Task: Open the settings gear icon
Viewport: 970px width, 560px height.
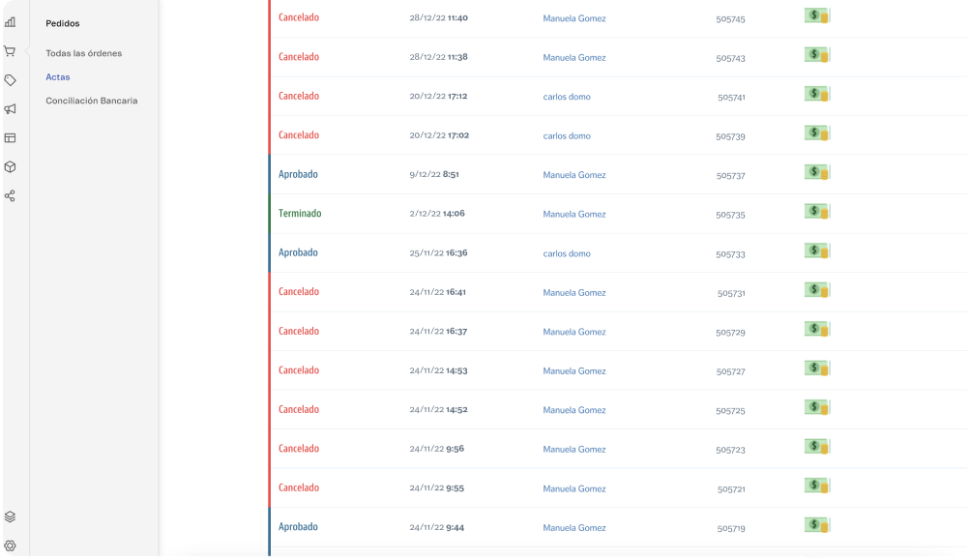Action: pos(10,545)
